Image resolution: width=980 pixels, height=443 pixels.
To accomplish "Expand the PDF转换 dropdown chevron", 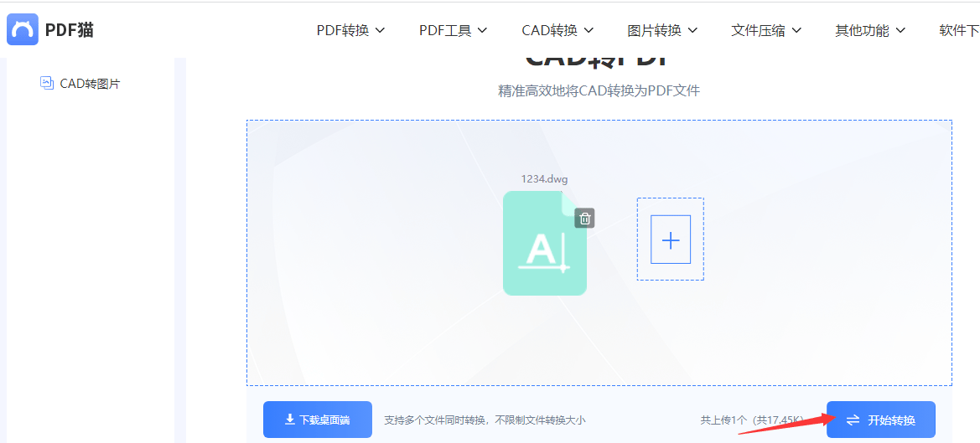I will click(380, 30).
